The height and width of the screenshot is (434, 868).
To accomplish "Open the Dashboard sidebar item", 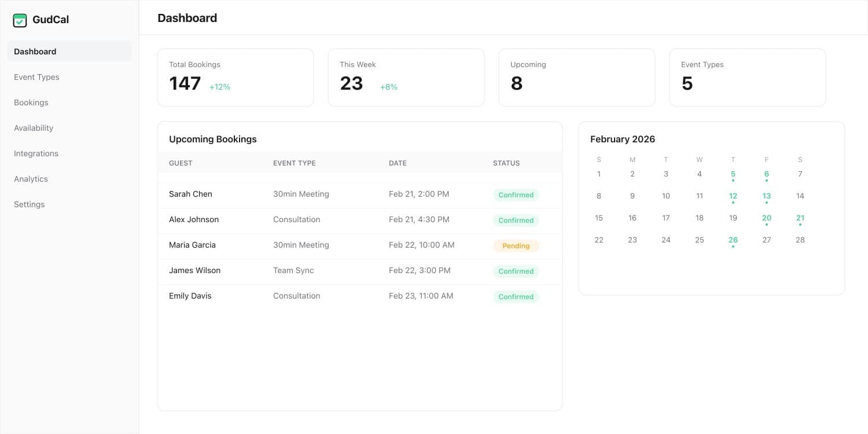I will [x=35, y=52].
